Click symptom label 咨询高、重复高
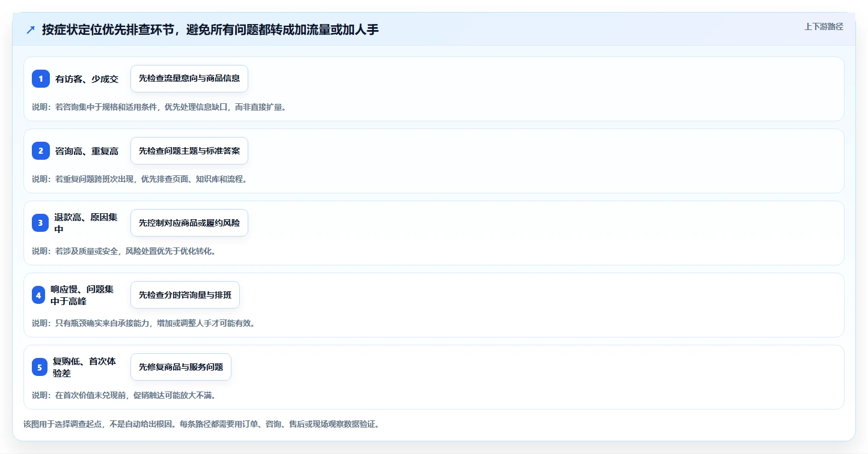 [87, 151]
